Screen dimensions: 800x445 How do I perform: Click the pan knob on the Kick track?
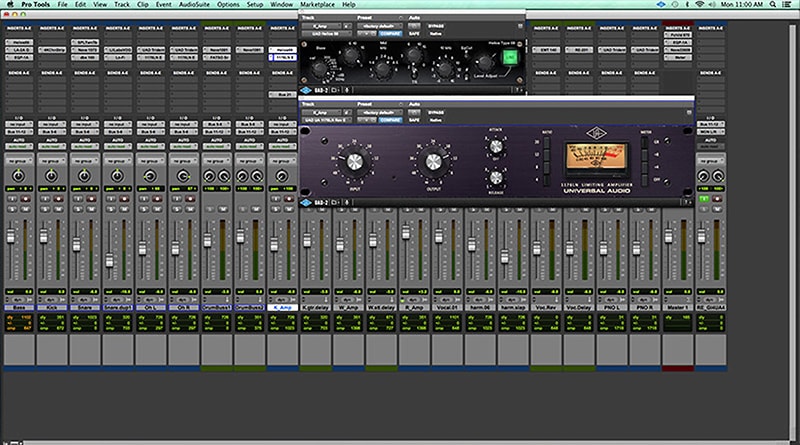pyautogui.click(x=51, y=176)
